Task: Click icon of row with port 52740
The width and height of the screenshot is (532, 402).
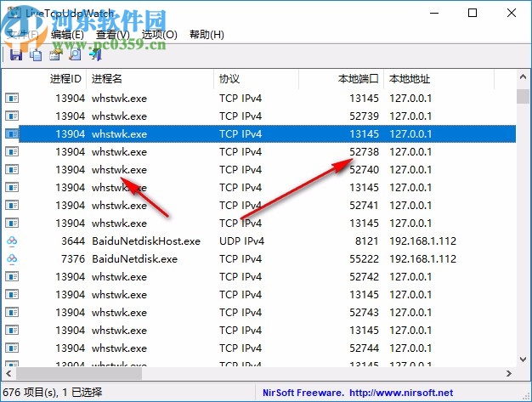Action: click(12, 170)
